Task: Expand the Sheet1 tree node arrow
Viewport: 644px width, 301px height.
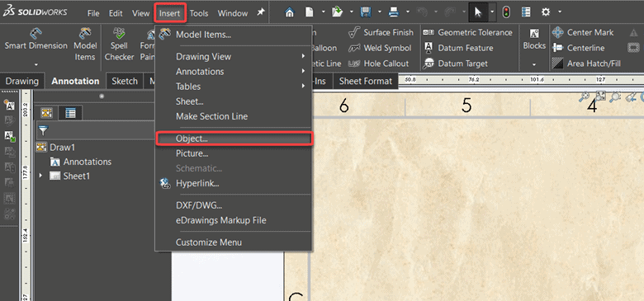Action: pyautogui.click(x=40, y=176)
